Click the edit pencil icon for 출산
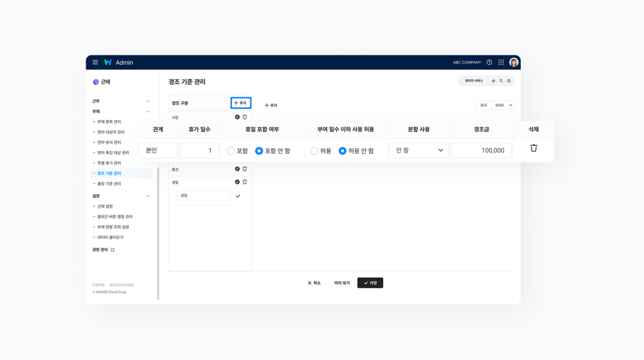644x360 pixels. click(237, 169)
